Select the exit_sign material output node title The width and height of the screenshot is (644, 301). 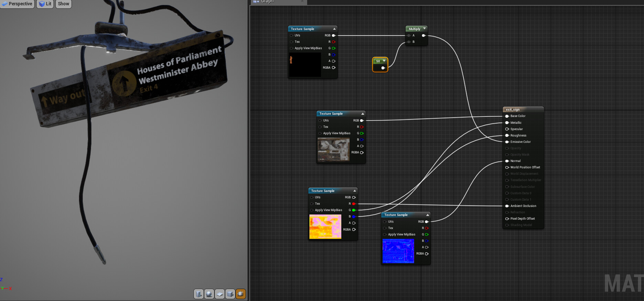pyautogui.click(x=523, y=110)
